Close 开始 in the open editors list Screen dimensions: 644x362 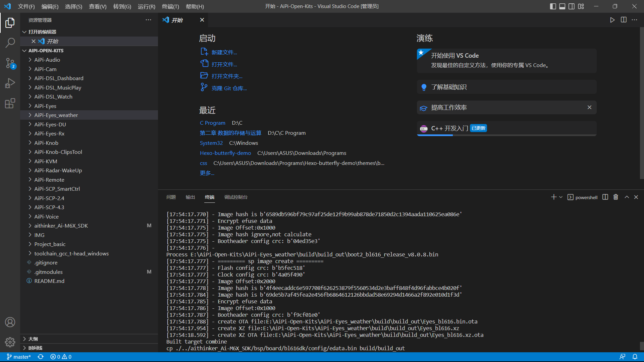tap(34, 41)
